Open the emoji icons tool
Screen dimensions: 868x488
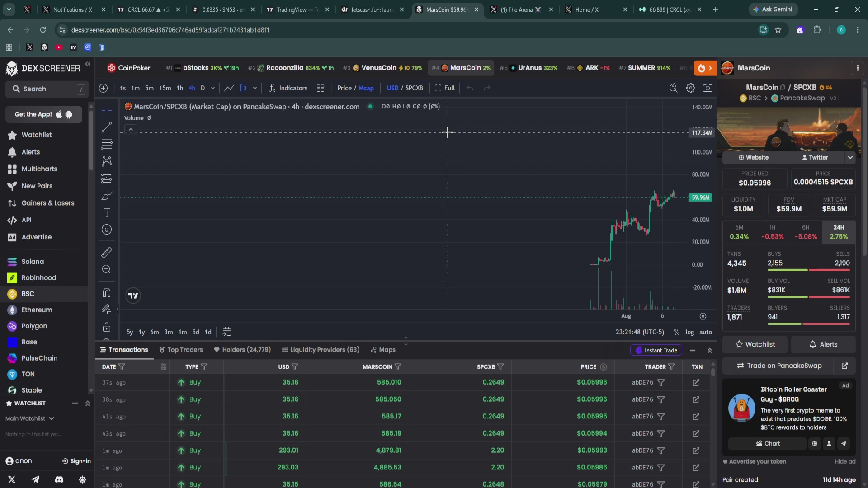pos(107,230)
